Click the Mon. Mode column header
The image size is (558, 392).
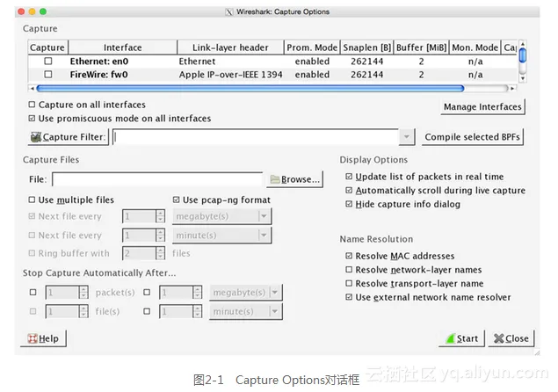click(475, 47)
